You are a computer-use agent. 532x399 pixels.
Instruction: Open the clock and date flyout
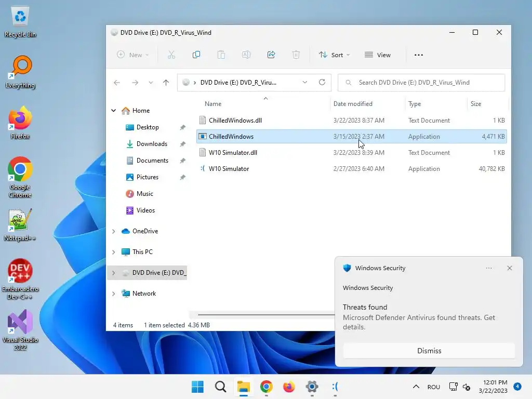click(x=493, y=387)
